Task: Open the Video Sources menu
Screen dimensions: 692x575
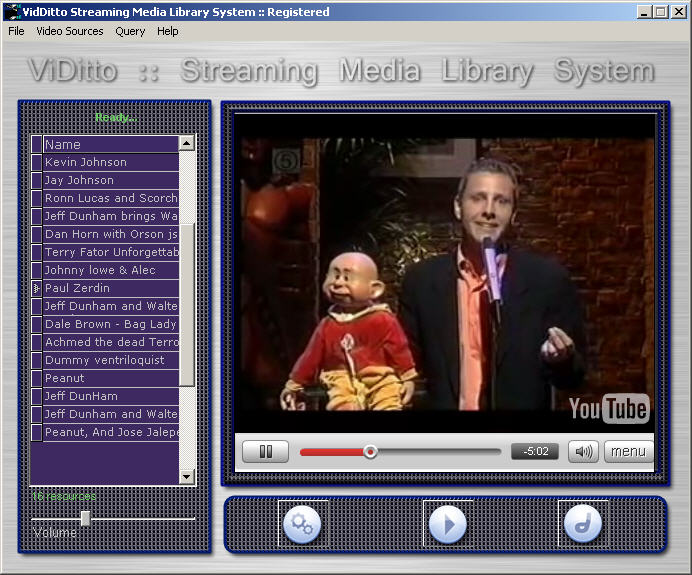Action: (70, 31)
